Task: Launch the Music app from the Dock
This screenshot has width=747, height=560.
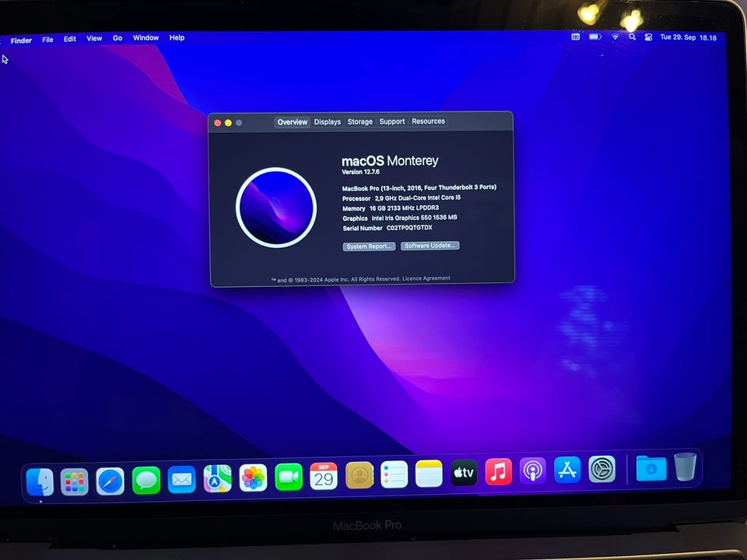Action: [499, 471]
